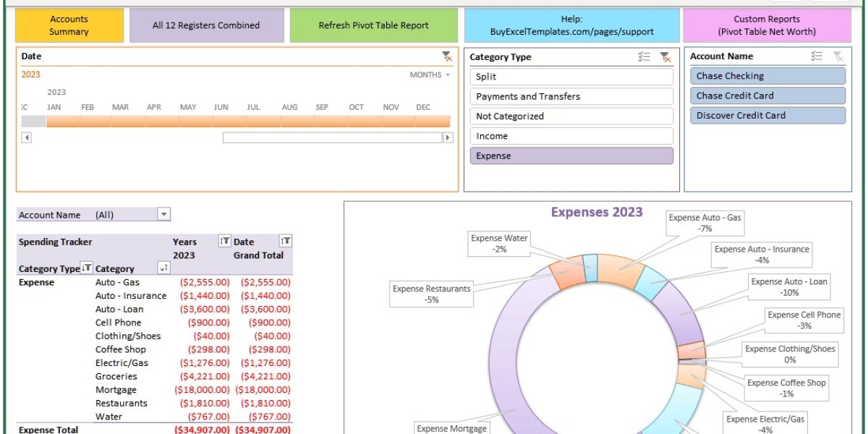Image resolution: width=868 pixels, height=434 pixels.
Task: Toggle Payments and Transfers slicer item
Action: [571, 96]
